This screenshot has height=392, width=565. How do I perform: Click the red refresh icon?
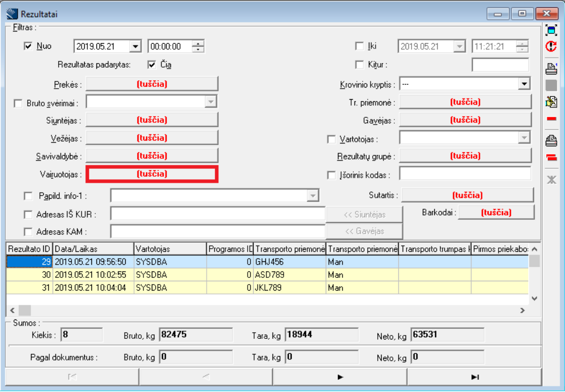point(551,47)
